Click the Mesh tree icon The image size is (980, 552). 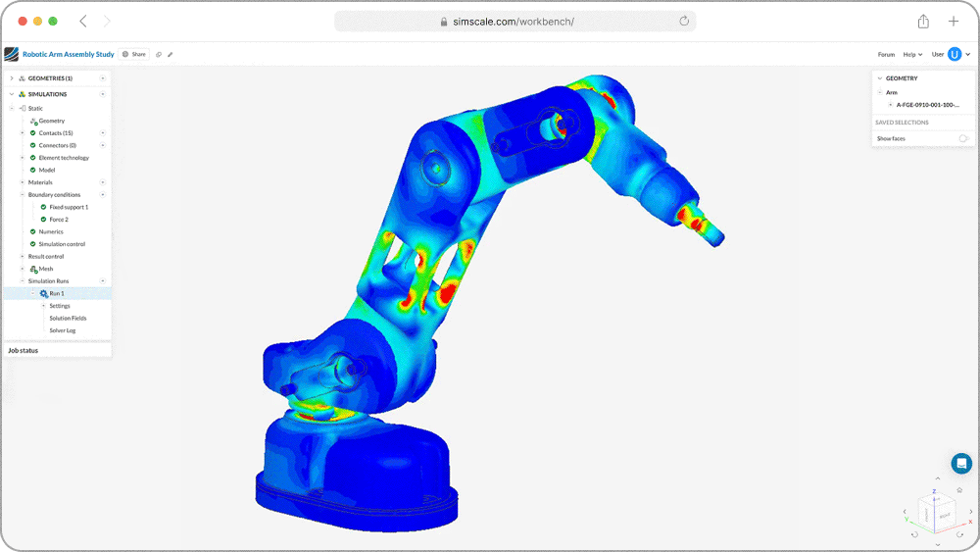click(x=33, y=269)
